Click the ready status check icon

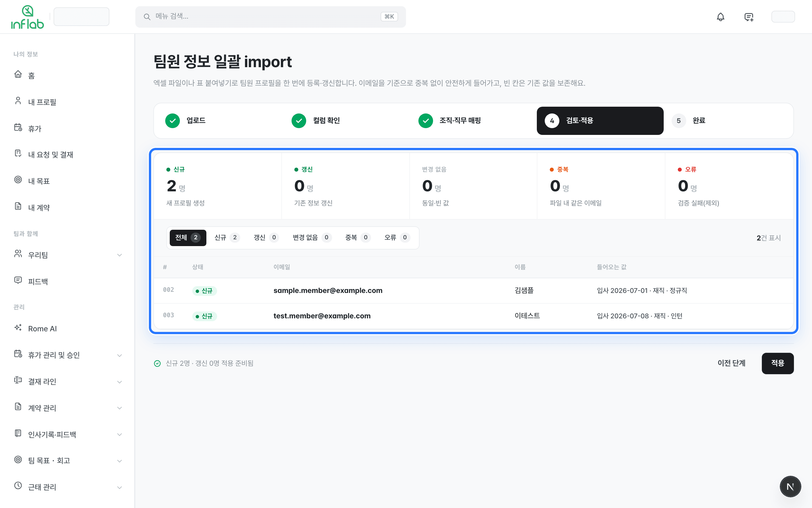157,364
